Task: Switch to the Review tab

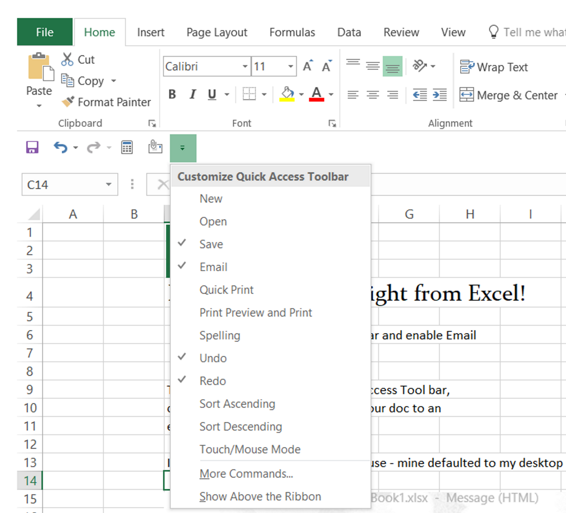Action: point(401,32)
